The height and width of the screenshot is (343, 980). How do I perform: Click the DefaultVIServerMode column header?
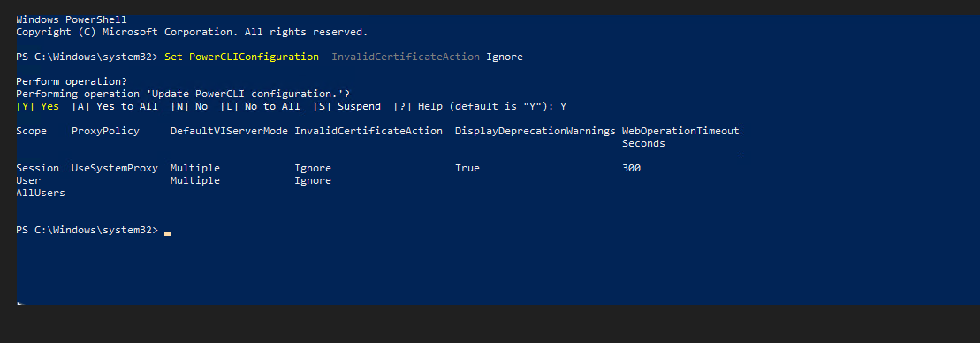230,131
